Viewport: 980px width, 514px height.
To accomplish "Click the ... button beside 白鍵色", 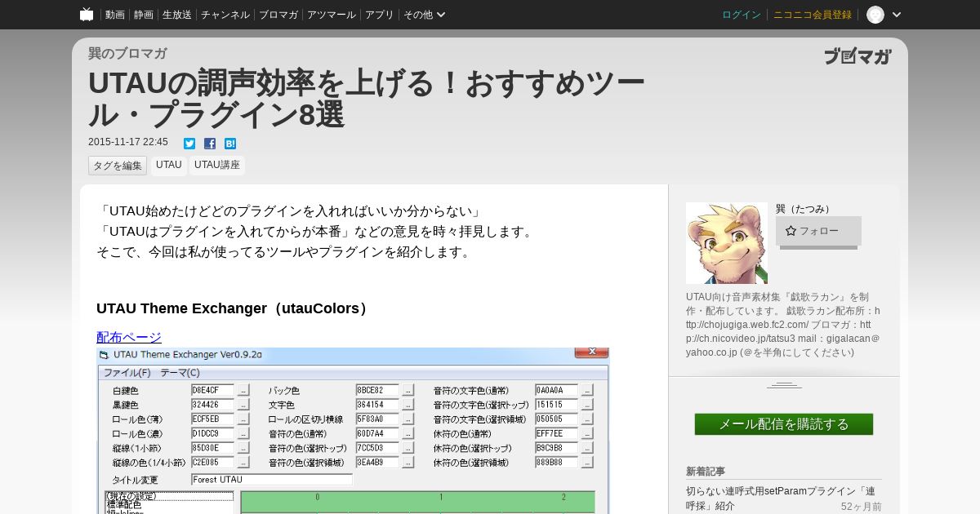I will tap(243, 391).
